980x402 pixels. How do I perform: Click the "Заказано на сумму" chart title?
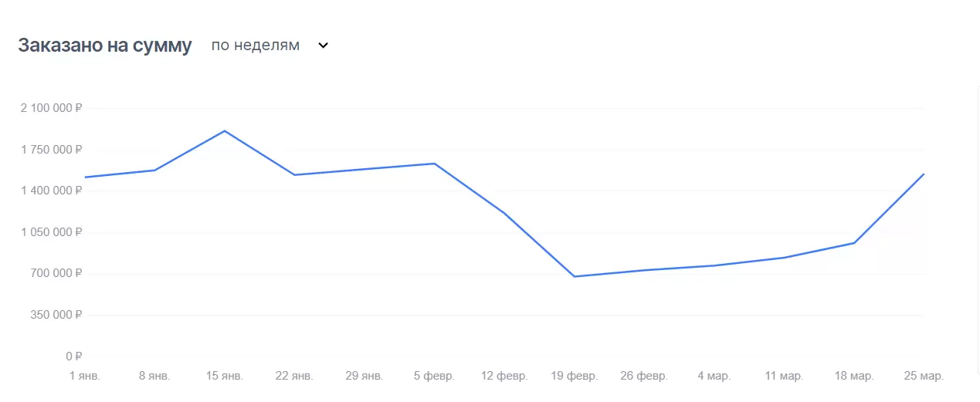(105, 46)
